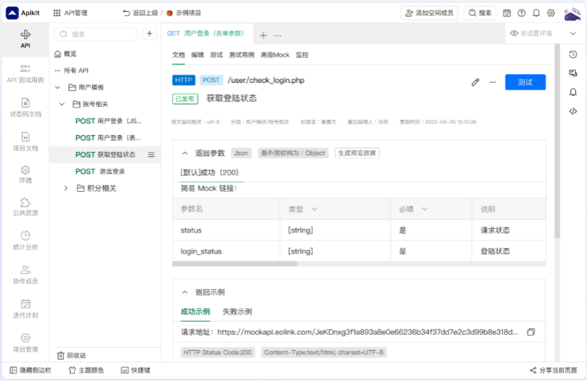The height and width of the screenshot is (382, 588).
Task: Open bell icon in right panel
Action: coord(573,92)
